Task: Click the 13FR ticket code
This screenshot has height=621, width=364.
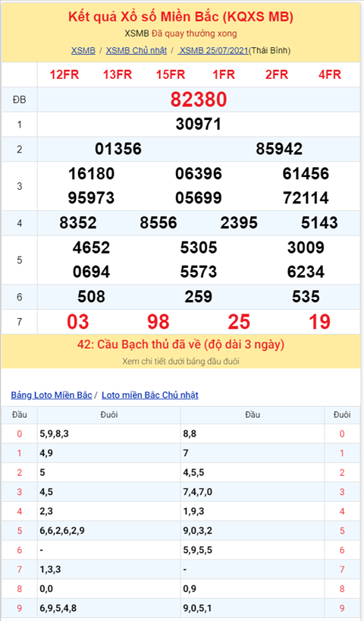Action: pyautogui.click(x=117, y=74)
